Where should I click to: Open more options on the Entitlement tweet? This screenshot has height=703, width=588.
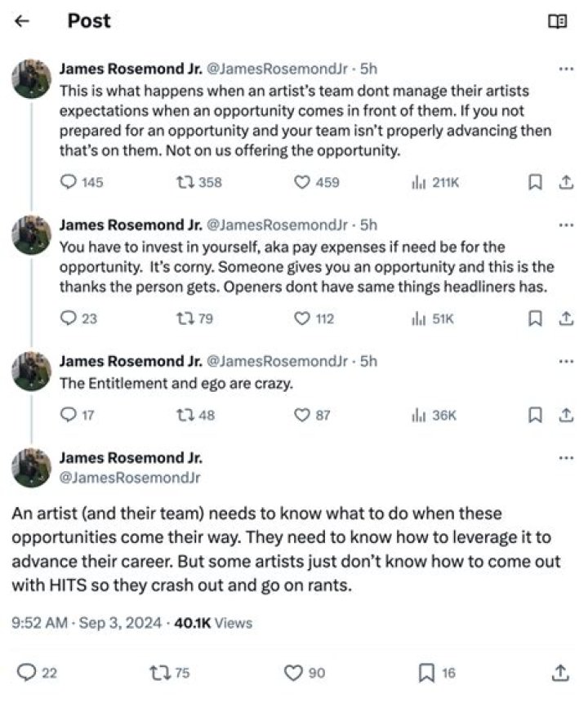(565, 361)
